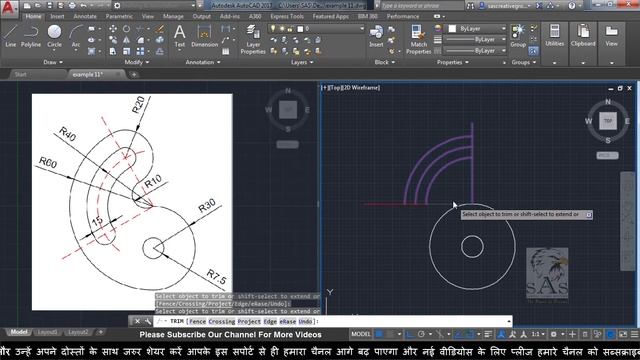Image resolution: width=640 pixels, height=360 pixels.
Task: Open the AutoCAD application menu logo
Action: [x=9, y=8]
